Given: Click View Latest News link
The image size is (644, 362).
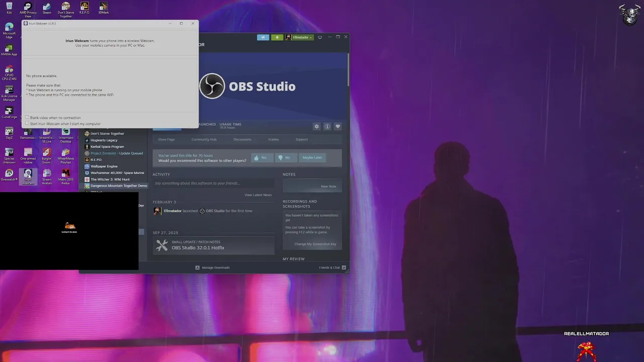Looking at the screenshot, I should point(258,195).
